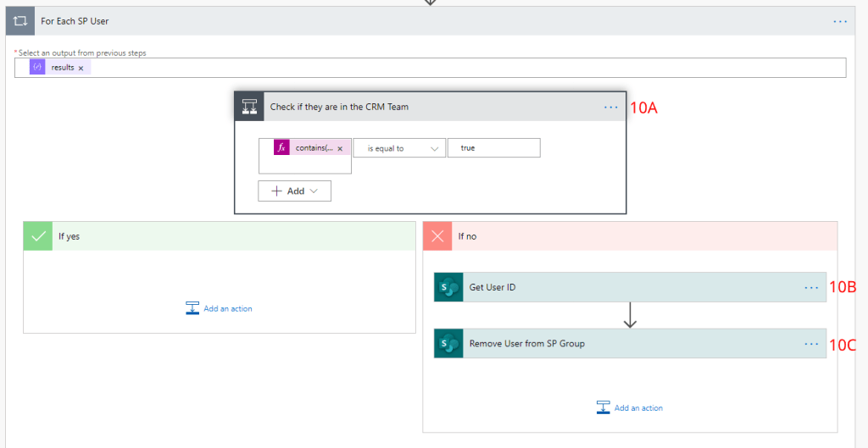Remove the results token from the output field
868x448 pixels.
81,68
